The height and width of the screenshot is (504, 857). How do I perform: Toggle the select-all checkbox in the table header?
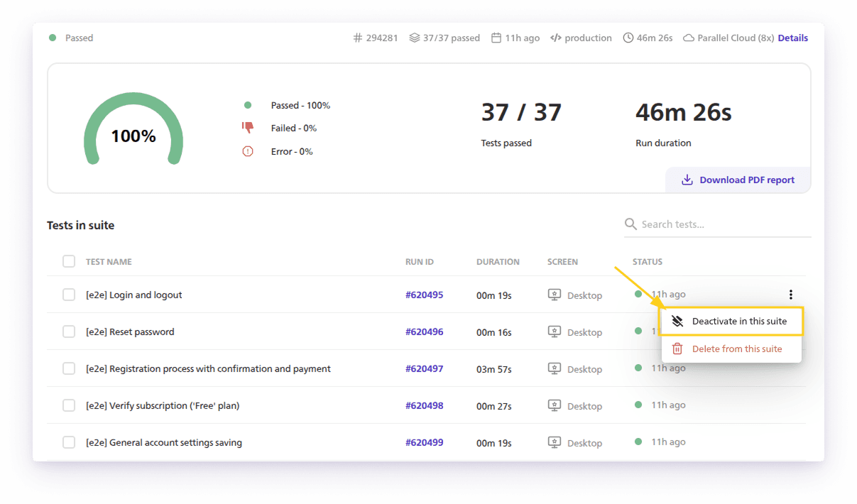[x=69, y=261]
